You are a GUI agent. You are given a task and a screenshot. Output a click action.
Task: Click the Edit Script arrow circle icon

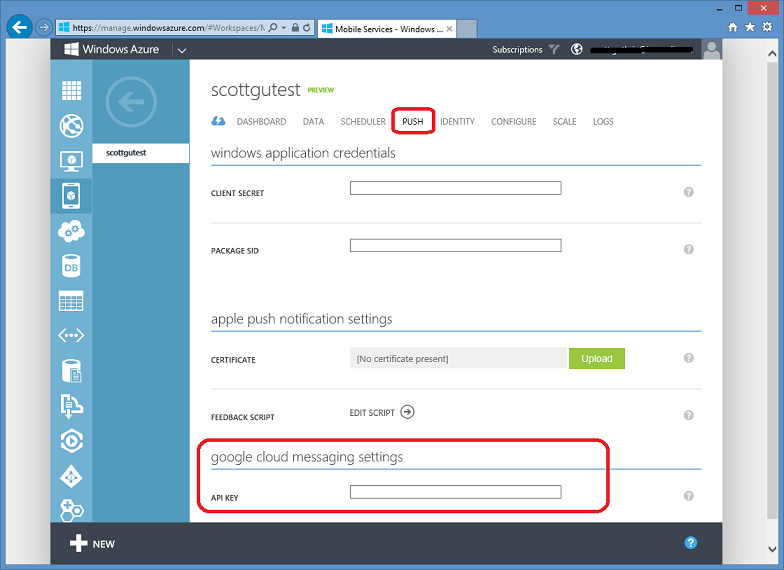click(408, 412)
